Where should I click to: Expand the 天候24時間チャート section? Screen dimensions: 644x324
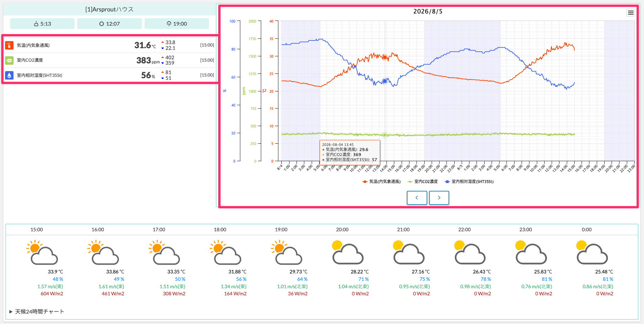[37, 312]
